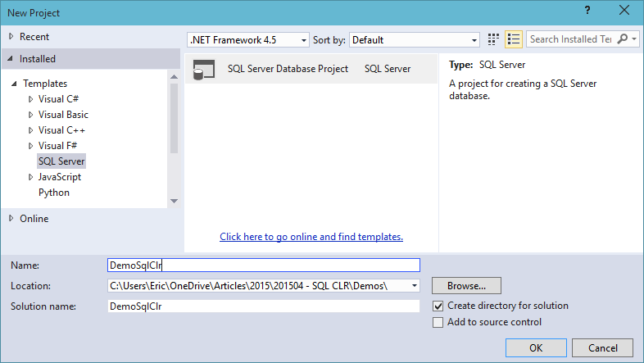Expand the Visual C# node arrow
Image resolution: width=644 pixels, height=363 pixels.
click(x=31, y=99)
